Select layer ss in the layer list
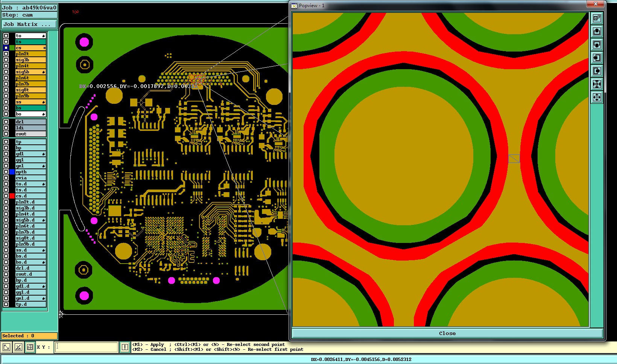The height and width of the screenshot is (364, 617). tap(30, 102)
